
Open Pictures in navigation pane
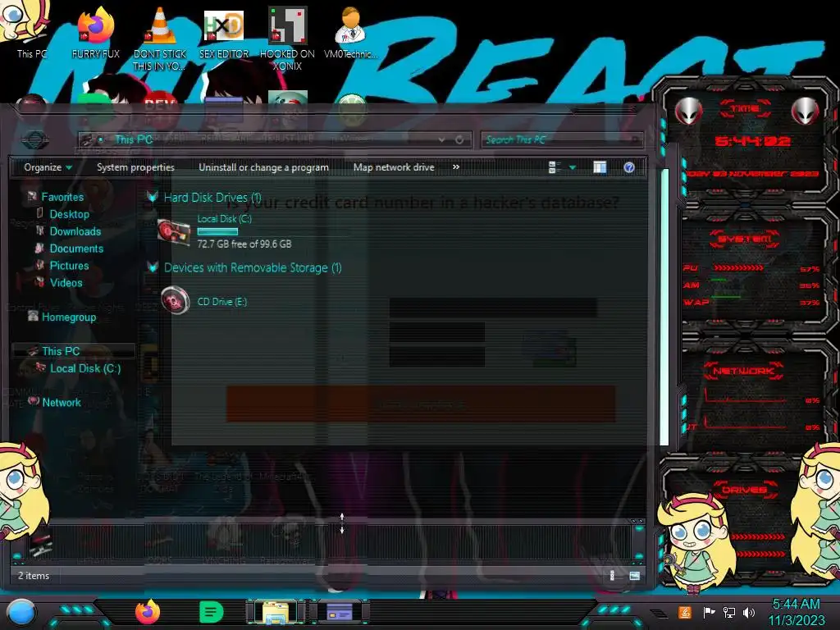[69, 265]
